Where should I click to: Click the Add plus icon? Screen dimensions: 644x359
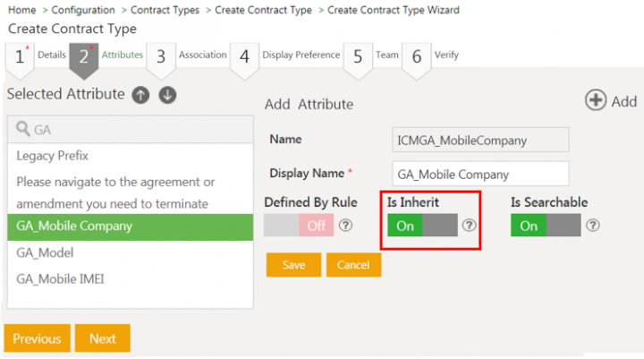pos(596,100)
